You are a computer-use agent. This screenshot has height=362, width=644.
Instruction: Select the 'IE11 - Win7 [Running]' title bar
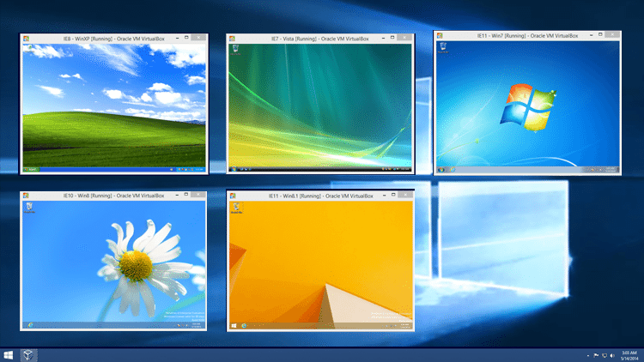pyautogui.click(x=527, y=36)
